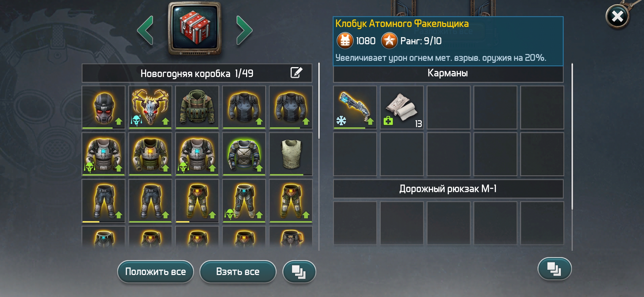Close the storage screen
The image size is (644, 297).
(x=618, y=16)
